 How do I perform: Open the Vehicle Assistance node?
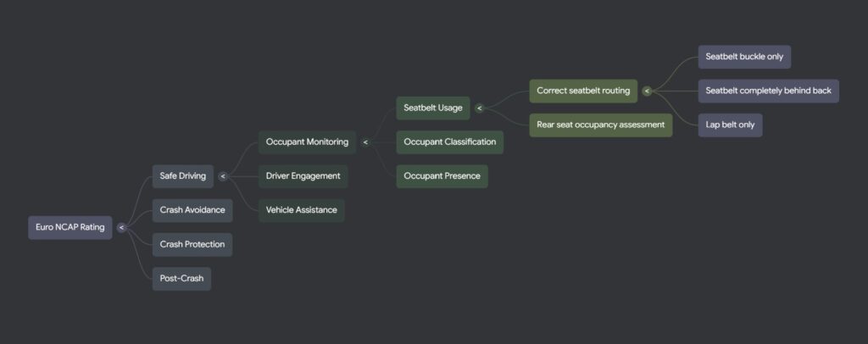pos(301,210)
